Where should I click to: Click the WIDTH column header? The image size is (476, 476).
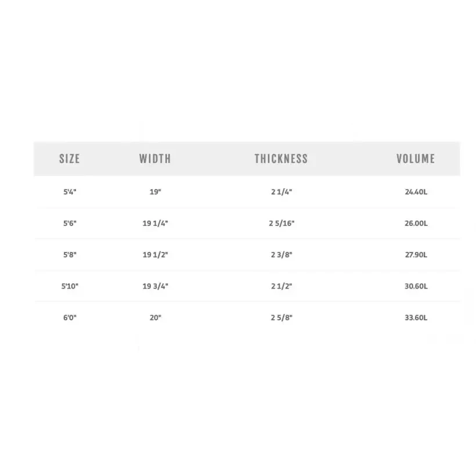coord(155,158)
